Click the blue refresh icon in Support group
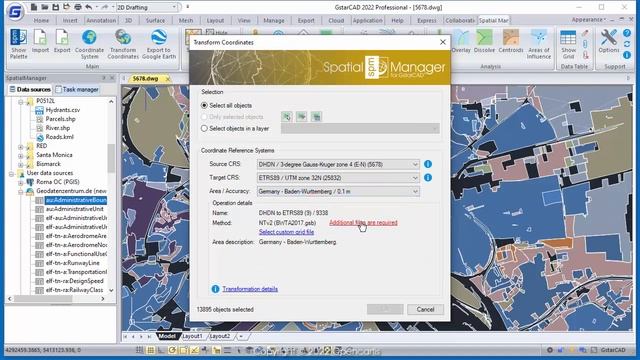Image resolution: width=640 pixels, height=360 pixels. [627, 44]
